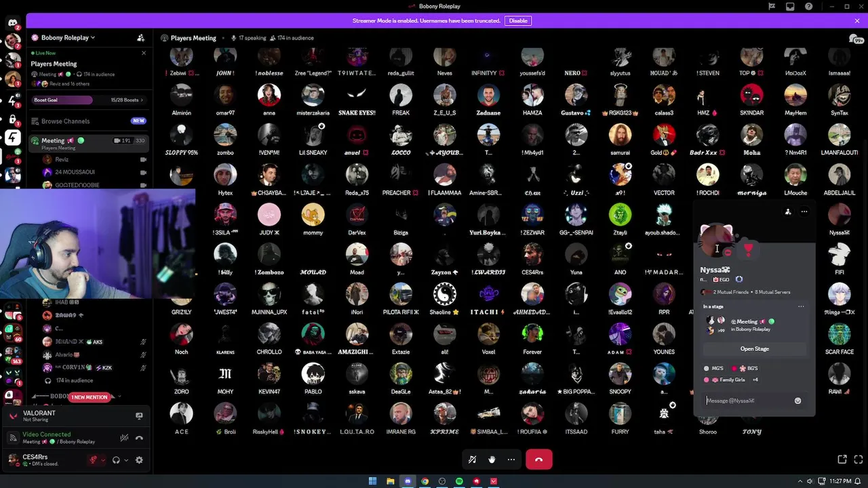Open more options in Nyssa profile popup
The width and height of the screenshot is (868, 488).
click(804, 211)
